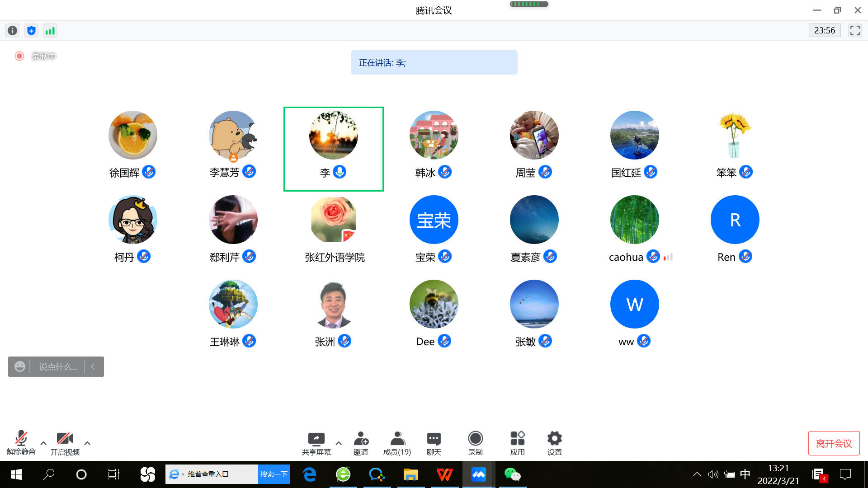Click the name label 张敏
The height and width of the screenshot is (488, 868).
pos(525,342)
